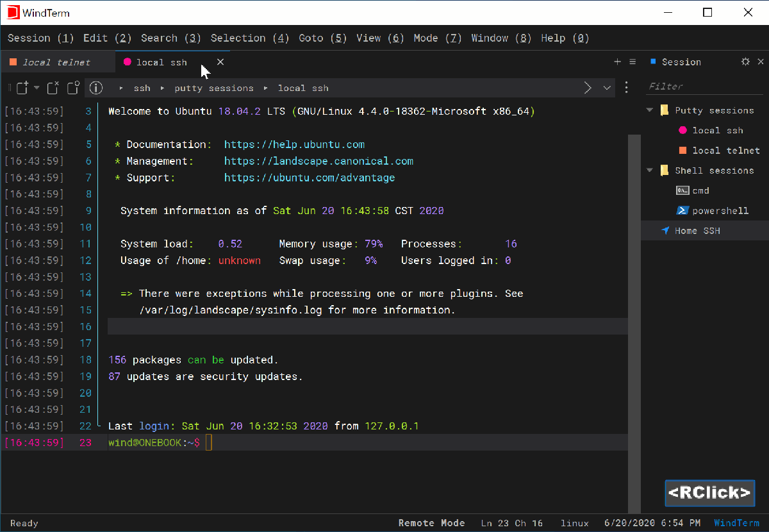Click Remote Mode in status bar
Viewport: 769px width, 532px height.
[x=431, y=523]
